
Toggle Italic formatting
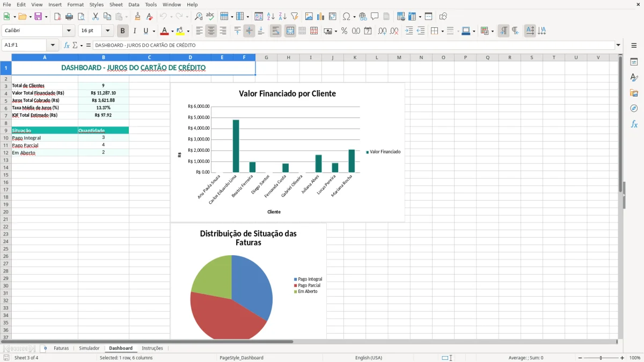pyautogui.click(x=135, y=31)
